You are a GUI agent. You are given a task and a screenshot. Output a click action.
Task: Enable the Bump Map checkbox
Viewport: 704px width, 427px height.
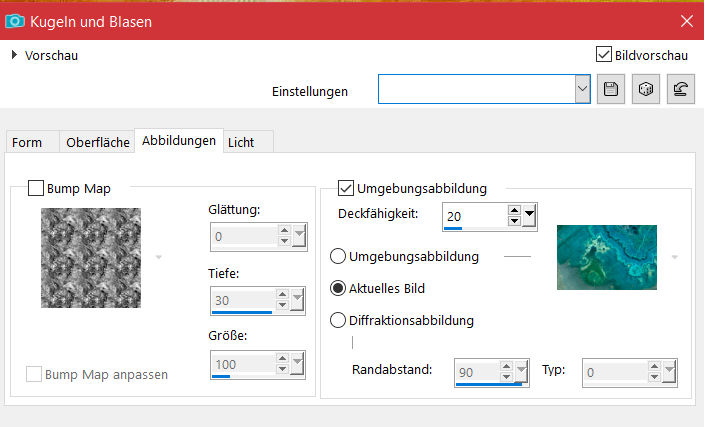pos(36,188)
